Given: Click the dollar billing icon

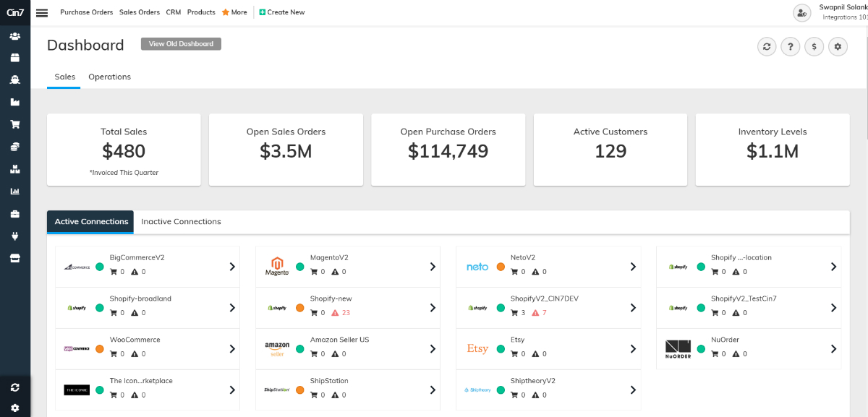Looking at the screenshot, I should 814,46.
